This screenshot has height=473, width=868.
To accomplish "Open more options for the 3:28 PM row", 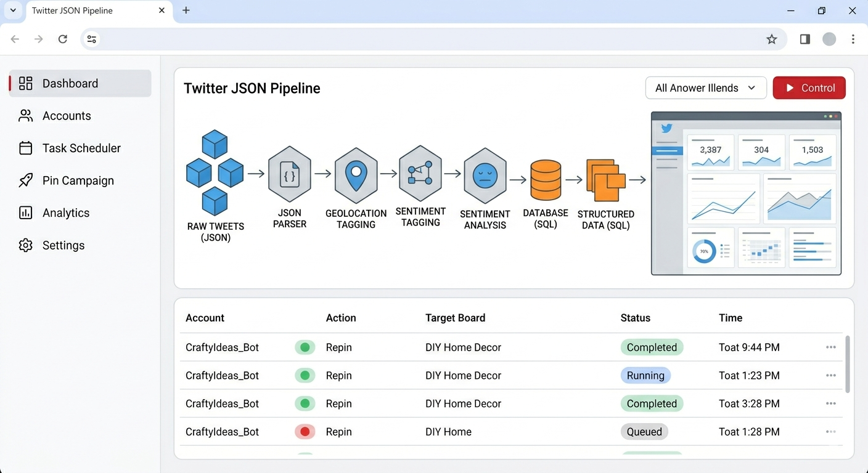I will click(831, 404).
